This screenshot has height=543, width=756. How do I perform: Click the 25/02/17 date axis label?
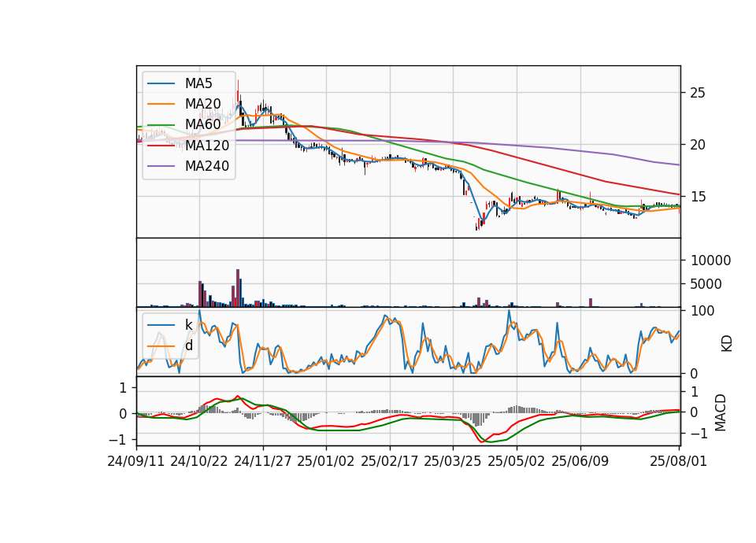(x=390, y=461)
